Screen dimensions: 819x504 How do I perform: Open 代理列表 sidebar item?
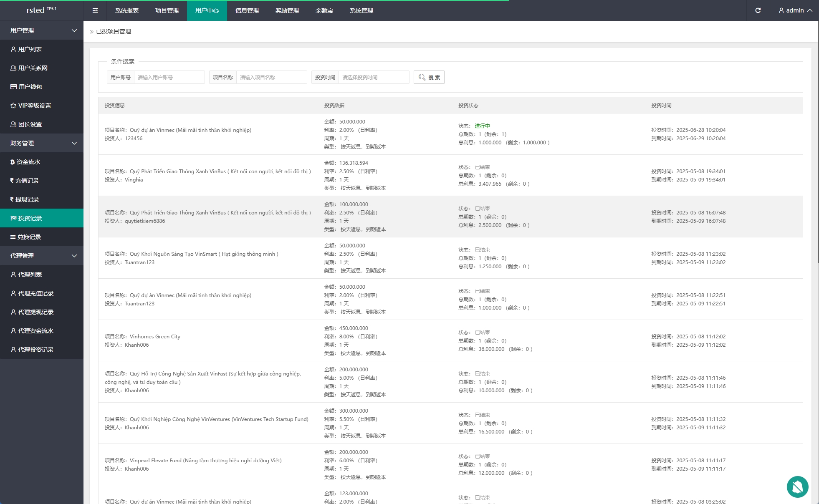click(x=30, y=275)
